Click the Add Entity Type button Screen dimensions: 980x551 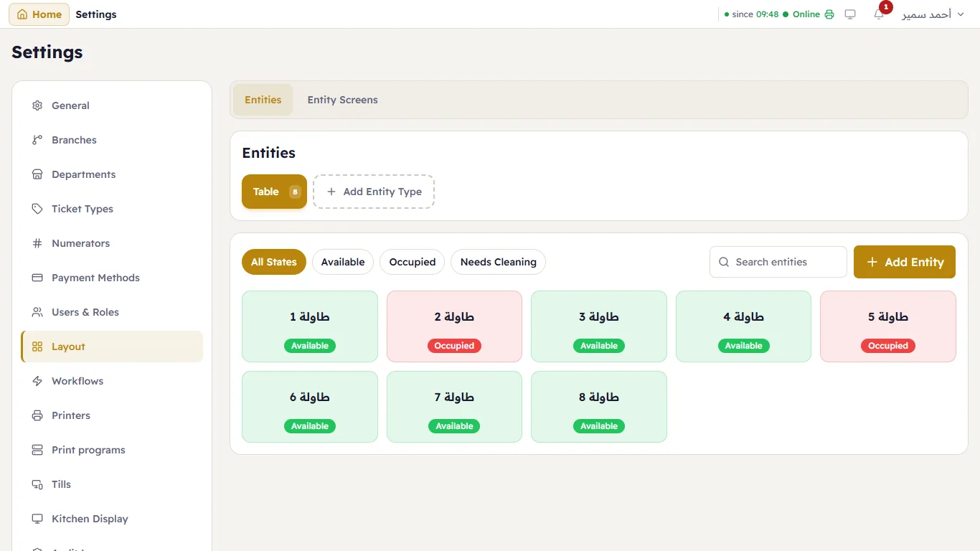[x=374, y=192]
